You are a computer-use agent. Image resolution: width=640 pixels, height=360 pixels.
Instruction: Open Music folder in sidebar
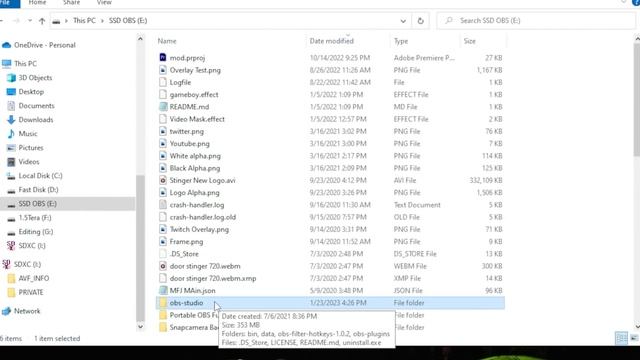tap(28, 134)
